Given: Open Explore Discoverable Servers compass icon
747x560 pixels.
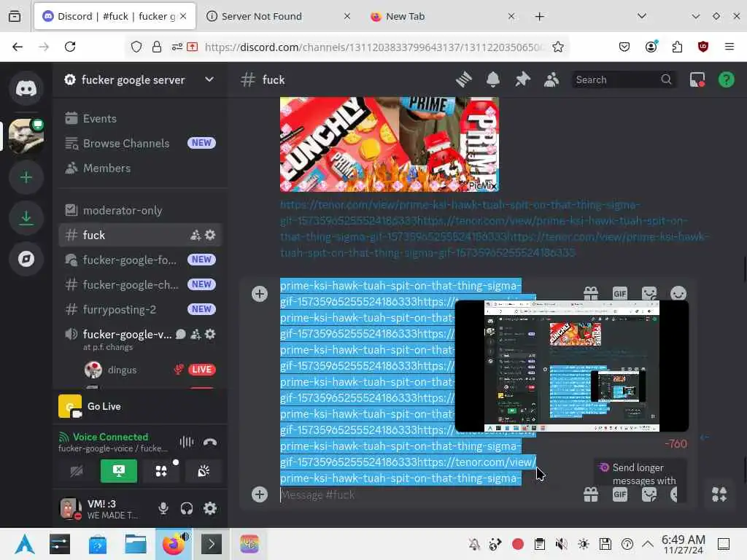Looking at the screenshot, I should click(x=26, y=259).
